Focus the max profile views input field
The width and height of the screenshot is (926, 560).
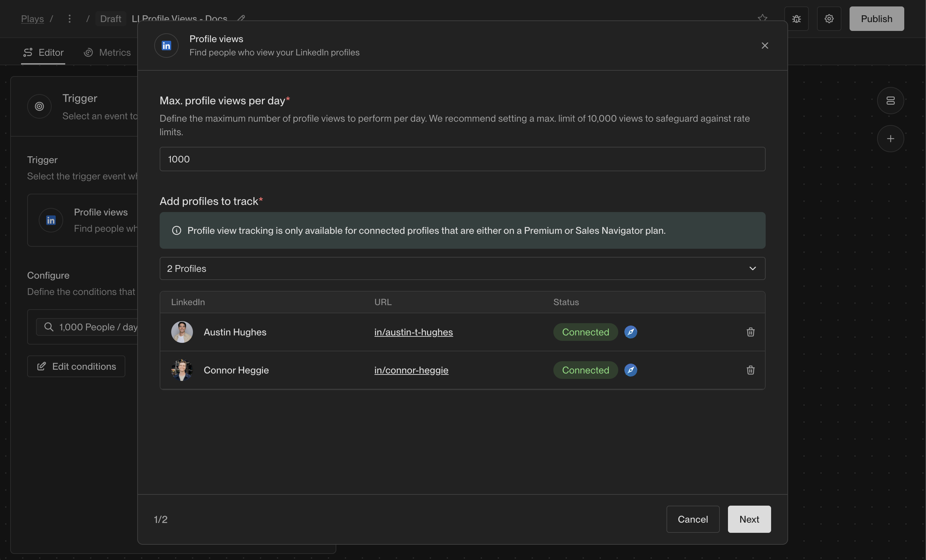point(462,159)
